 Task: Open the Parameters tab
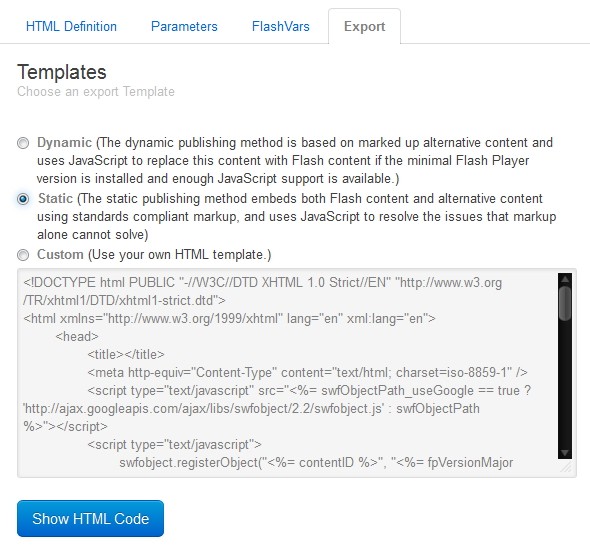(184, 26)
